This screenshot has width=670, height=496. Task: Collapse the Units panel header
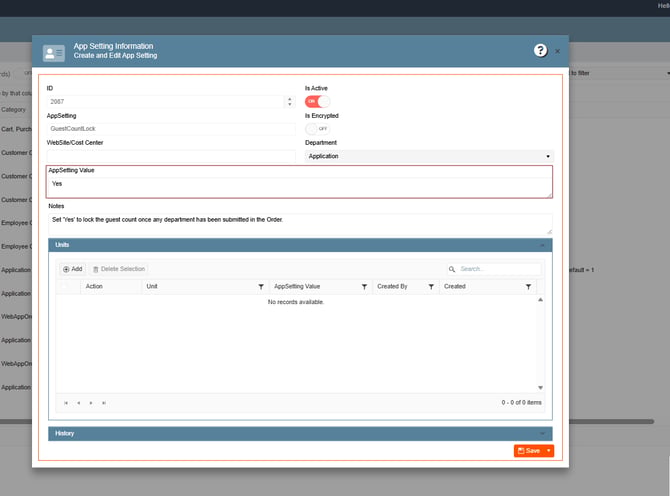point(542,245)
